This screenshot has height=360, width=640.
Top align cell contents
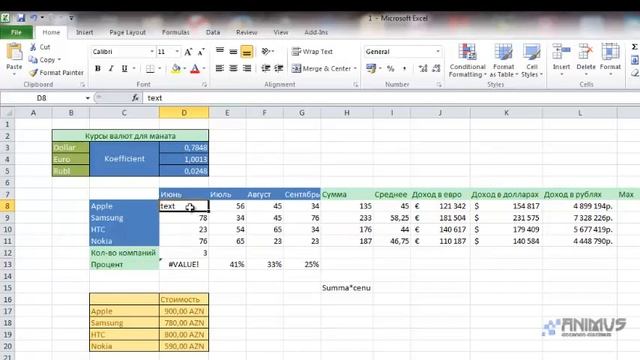[x=220, y=51]
